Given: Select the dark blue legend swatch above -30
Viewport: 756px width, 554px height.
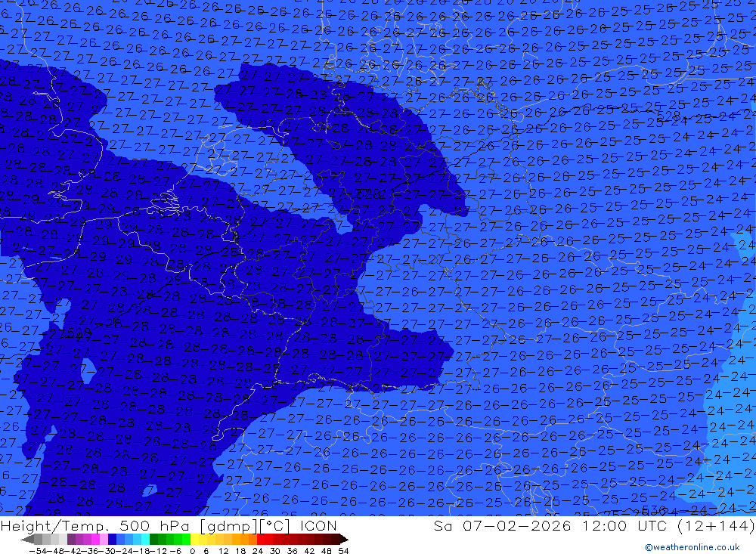Looking at the screenshot, I should click(112, 539).
